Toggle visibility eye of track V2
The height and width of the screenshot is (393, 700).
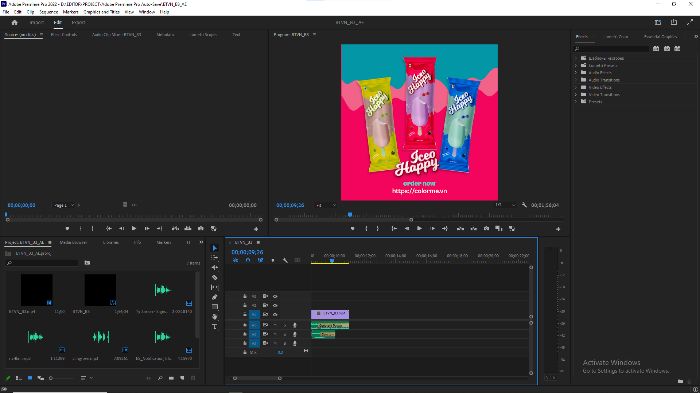(275, 305)
